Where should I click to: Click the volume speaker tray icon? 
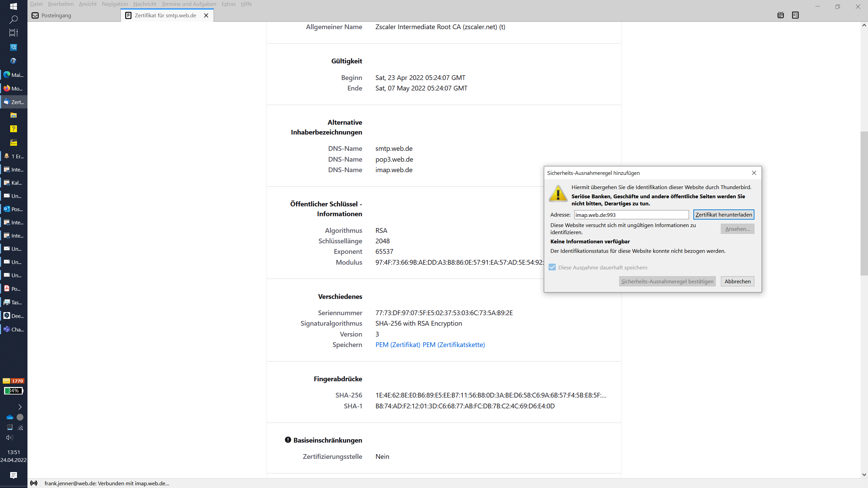9,438
